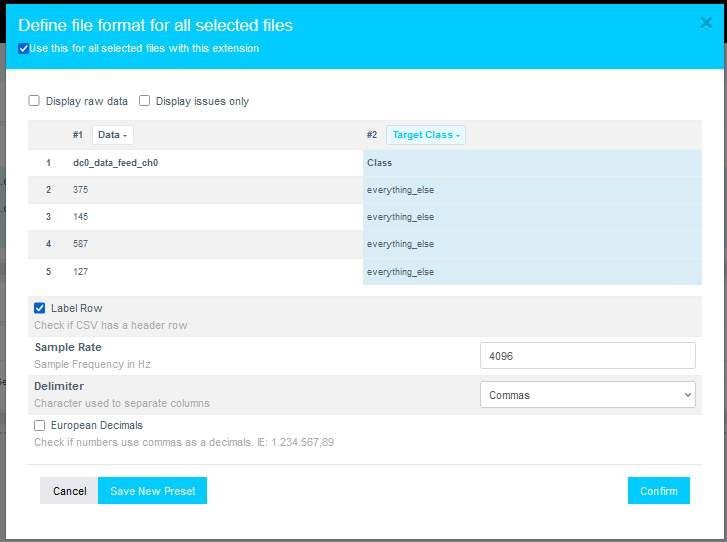Open the Target Class column dropdown
Viewport: 727px width, 542px height.
[x=426, y=135]
